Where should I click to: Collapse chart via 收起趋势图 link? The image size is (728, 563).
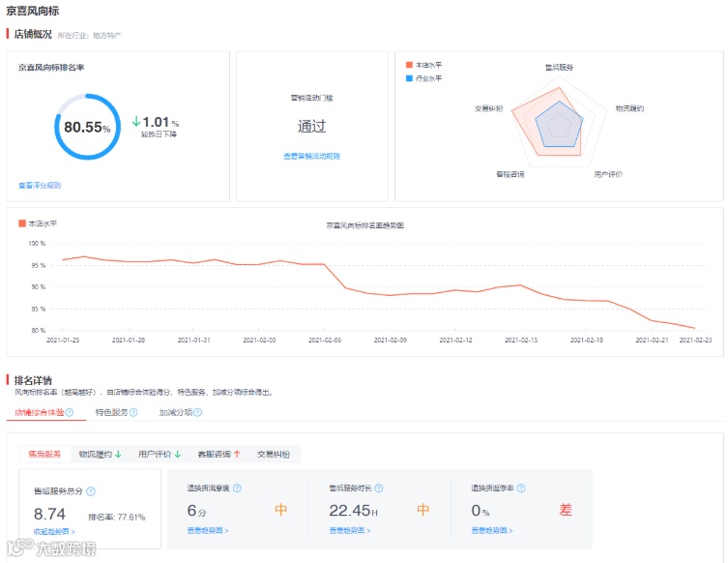54,531
